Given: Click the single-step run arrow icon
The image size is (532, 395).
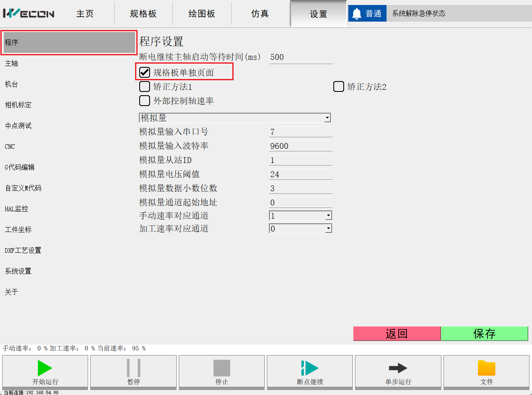Looking at the screenshot, I should 398,368.
